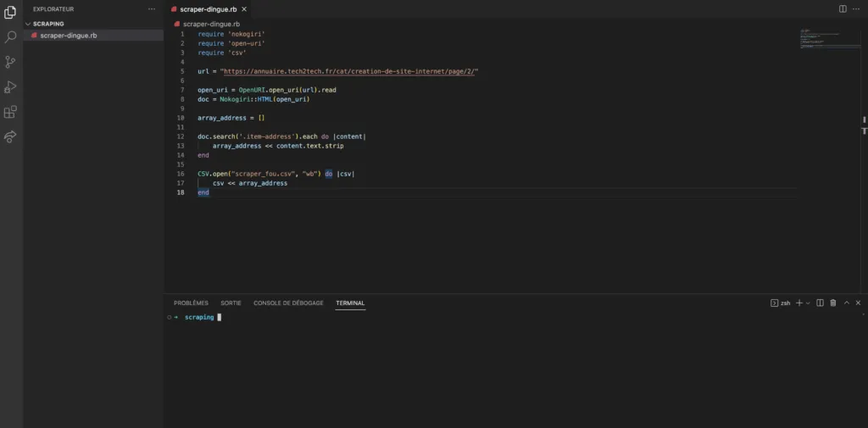This screenshot has width=868, height=428.
Task: Click line number 1 in the gutter
Action: point(182,34)
